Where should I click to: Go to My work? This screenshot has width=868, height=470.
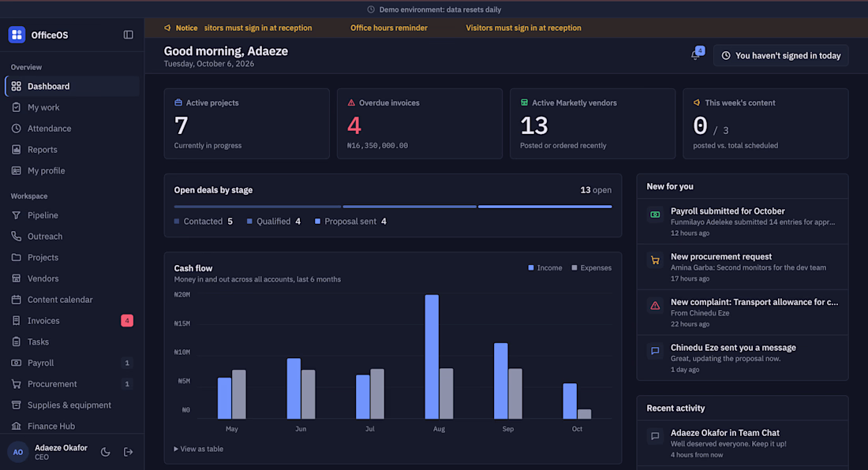click(73, 107)
